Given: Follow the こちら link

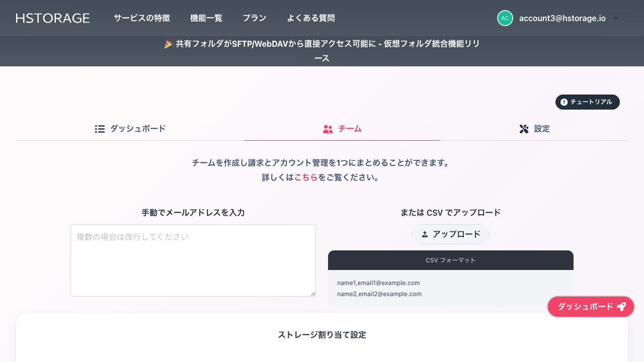Looking at the screenshot, I should coord(306,177).
